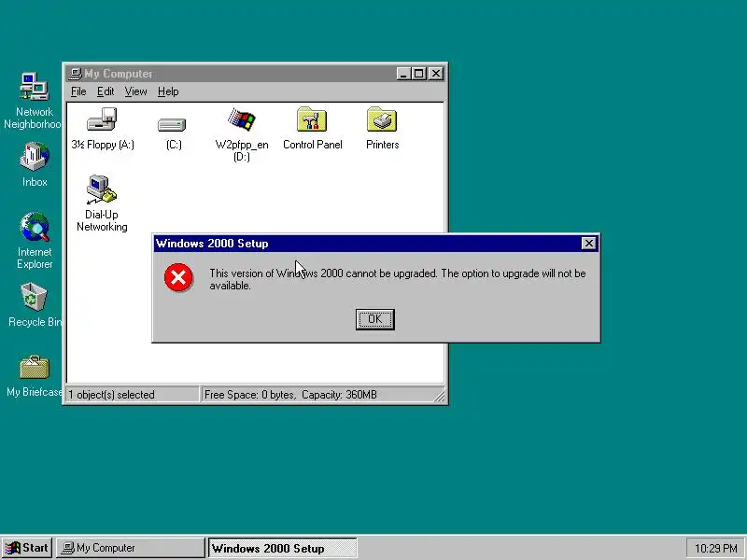This screenshot has height=560, width=747.
Task: Close the Windows 2000 Setup dialog
Action: pyautogui.click(x=589, y=244)
